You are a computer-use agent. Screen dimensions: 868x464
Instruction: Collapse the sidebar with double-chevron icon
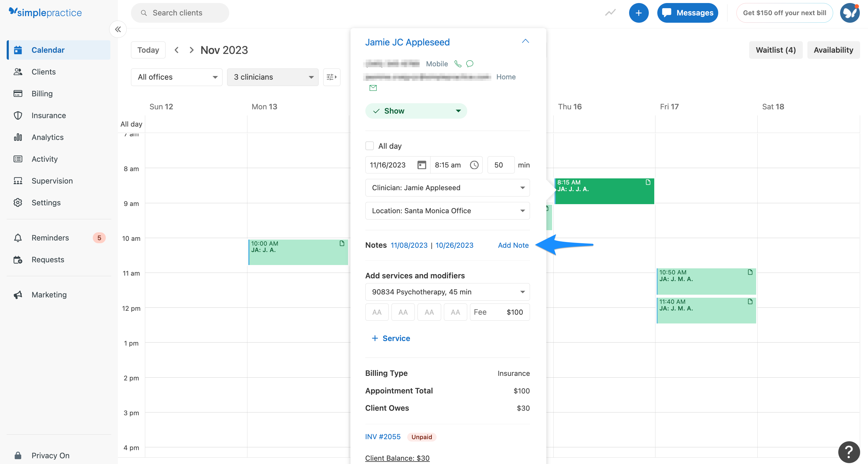pos(118,29)
